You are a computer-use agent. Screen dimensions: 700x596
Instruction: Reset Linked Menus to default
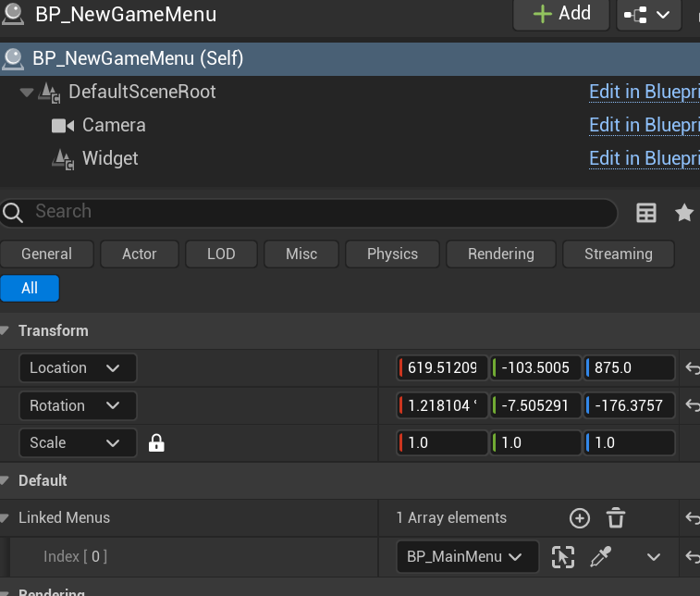click(x=693, y=518)
